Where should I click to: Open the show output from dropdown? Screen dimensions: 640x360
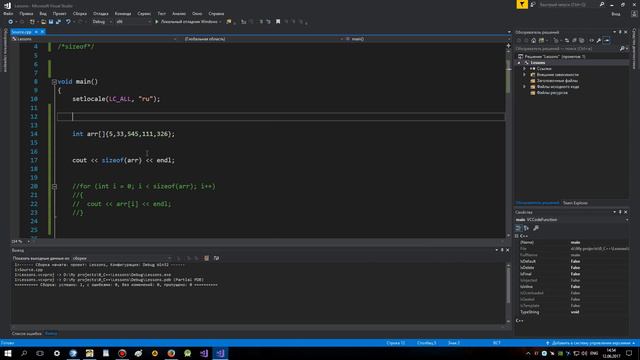(x=122, y=258)
